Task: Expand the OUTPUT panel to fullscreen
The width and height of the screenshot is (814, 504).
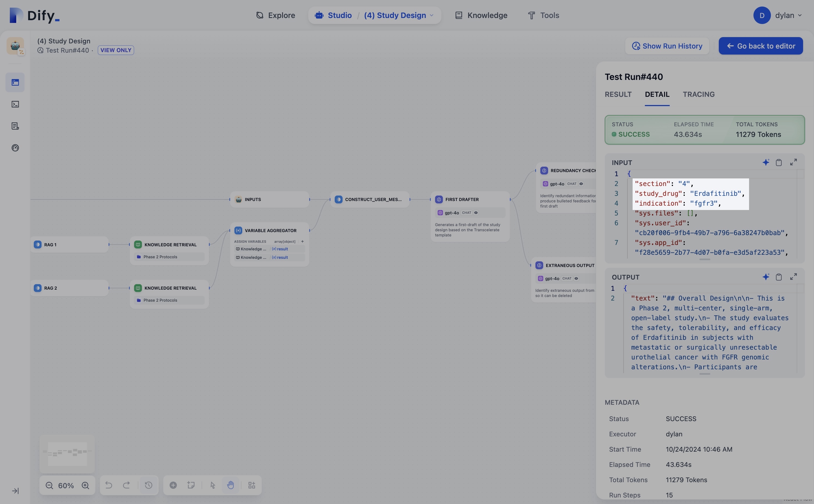Action: point(793,277)
